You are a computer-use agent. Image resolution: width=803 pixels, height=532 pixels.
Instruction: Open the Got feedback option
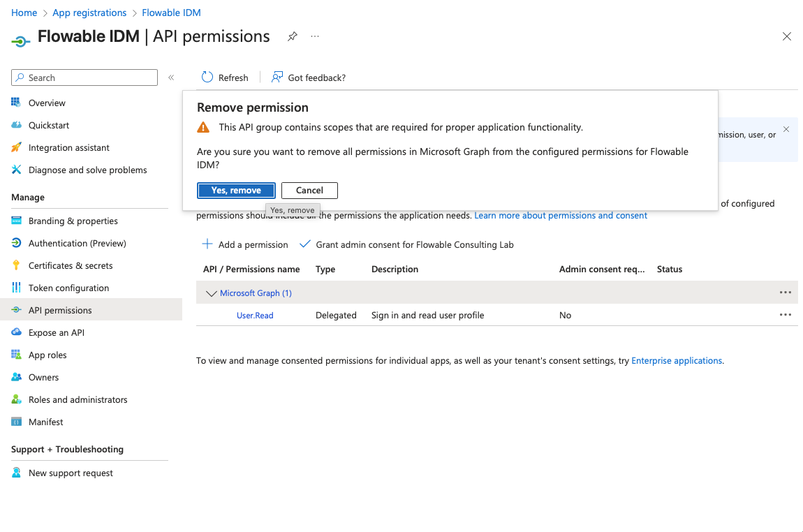(309, 77)
